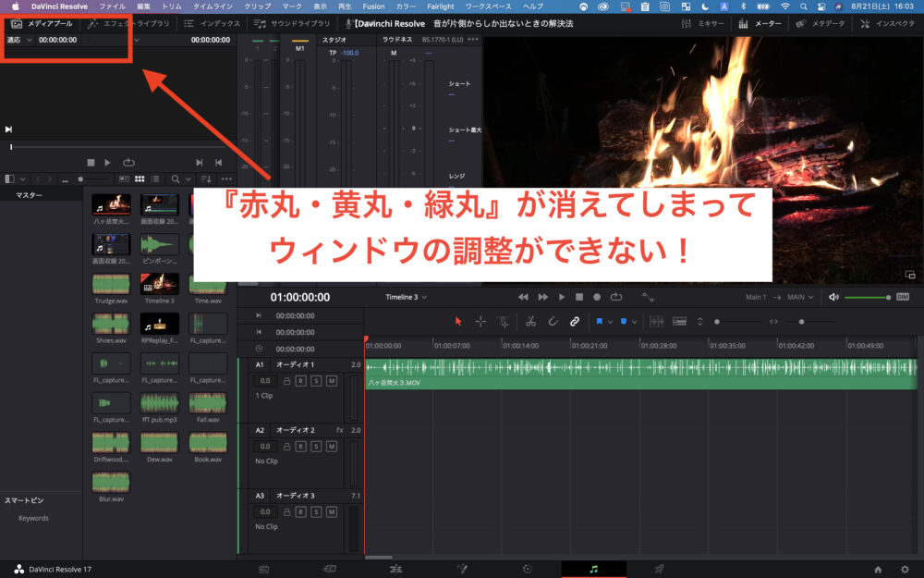Adjust the vertical track zoom slider

click(x=737, y=322)
